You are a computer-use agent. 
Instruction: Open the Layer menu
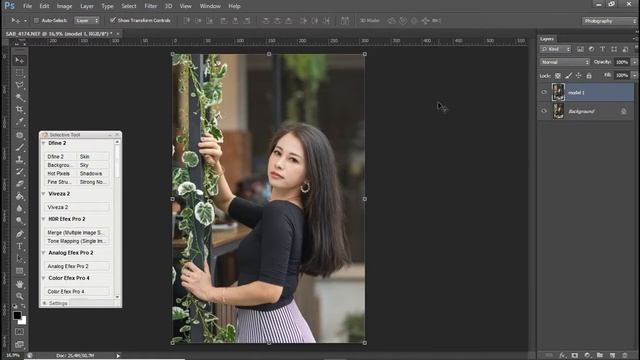(x=87, y=6)
